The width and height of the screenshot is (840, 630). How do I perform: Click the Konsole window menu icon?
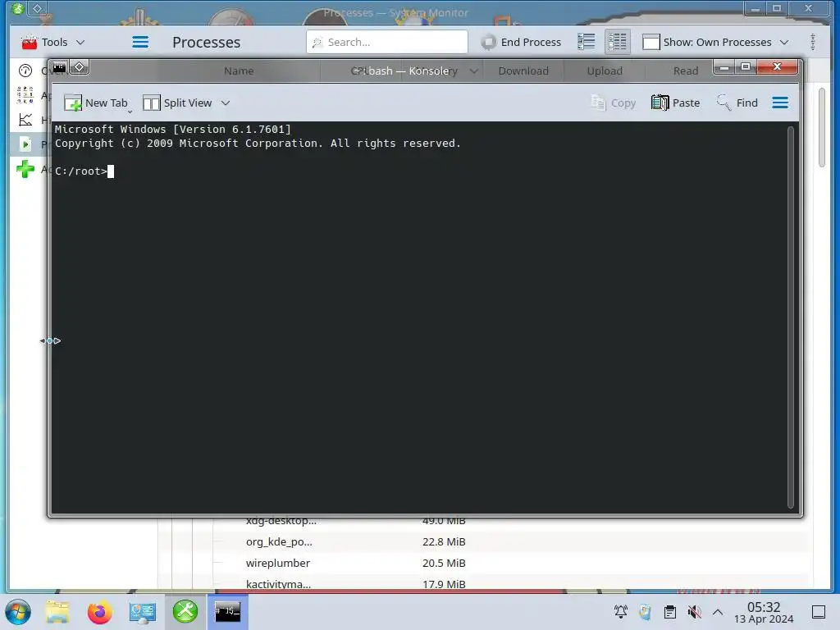(x=59, y=67)
